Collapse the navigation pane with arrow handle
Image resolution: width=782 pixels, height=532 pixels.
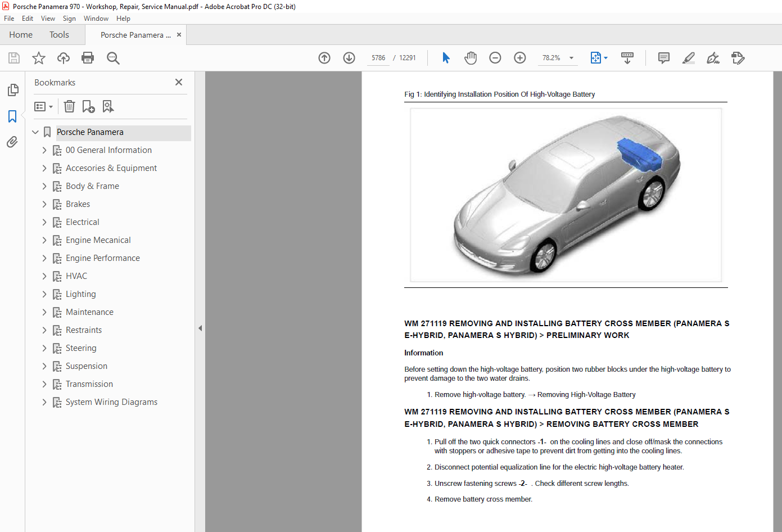[200, 328]
